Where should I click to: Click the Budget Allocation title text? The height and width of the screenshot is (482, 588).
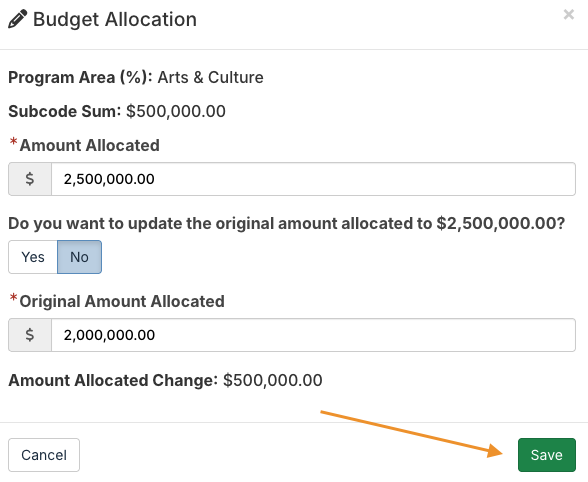(x=115, y=20)
